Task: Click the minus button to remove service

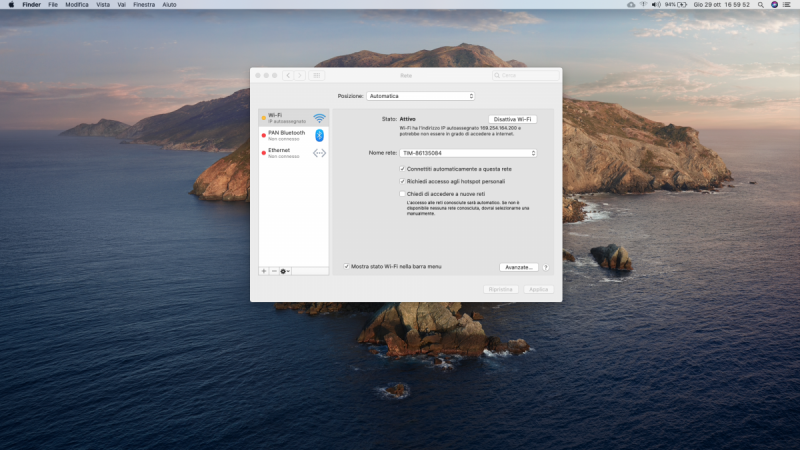Action: (x=274, y=271)
